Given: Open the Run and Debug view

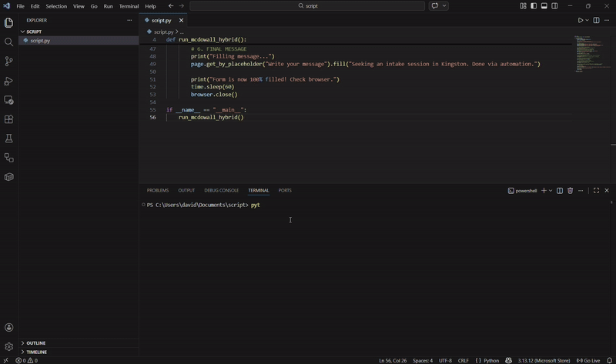Looking at the screenshot, I should (x=9, y=81).
